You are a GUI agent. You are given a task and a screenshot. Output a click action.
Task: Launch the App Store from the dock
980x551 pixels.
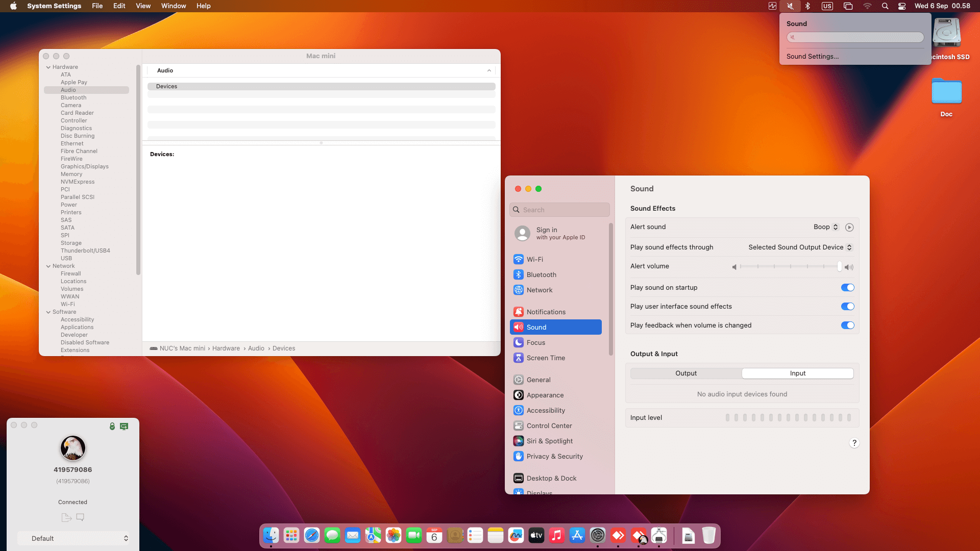[x=577, y=536]
